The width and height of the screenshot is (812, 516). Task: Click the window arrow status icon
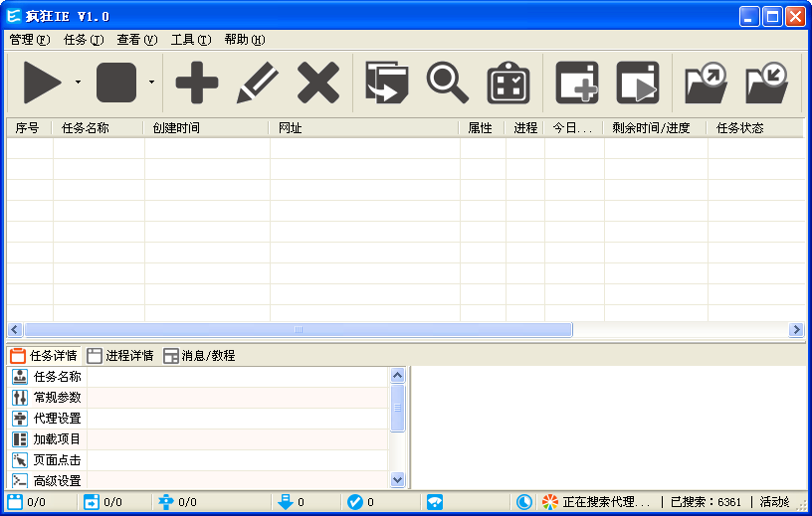(x=92, y=501)
